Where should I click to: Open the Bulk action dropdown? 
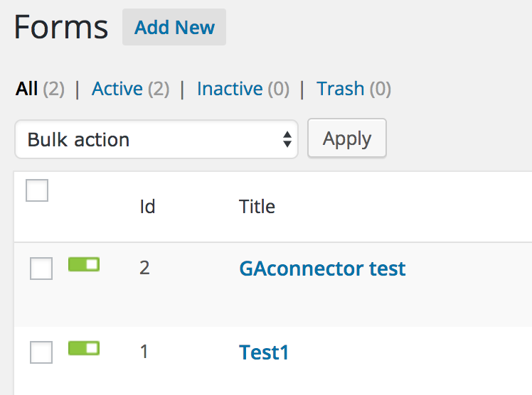(x=156, y=139)
